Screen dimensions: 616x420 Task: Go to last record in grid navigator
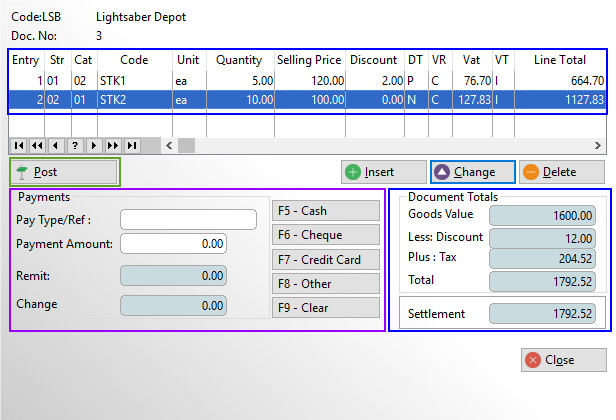(132, 145)
